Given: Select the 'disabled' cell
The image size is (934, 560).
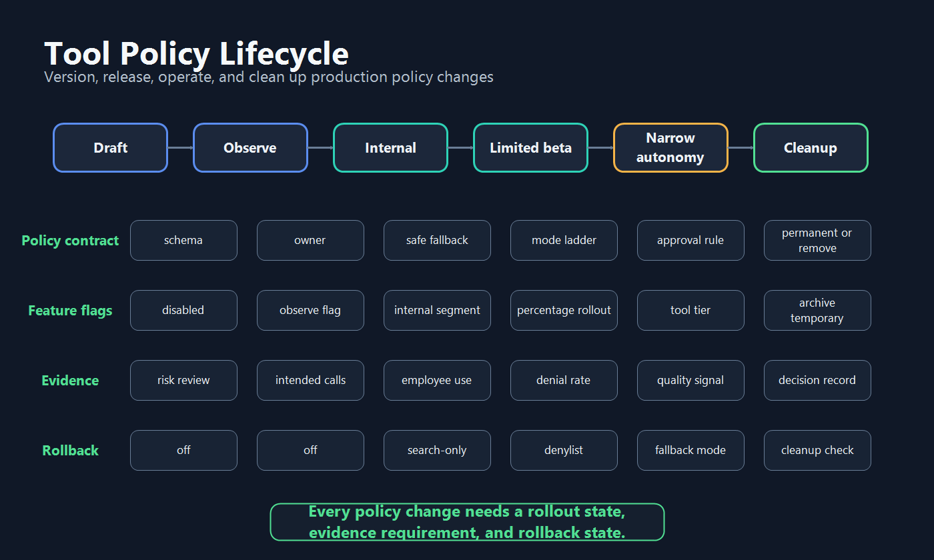Looking at the screenshot, I should pyautogui.click(x=183, y=311).
